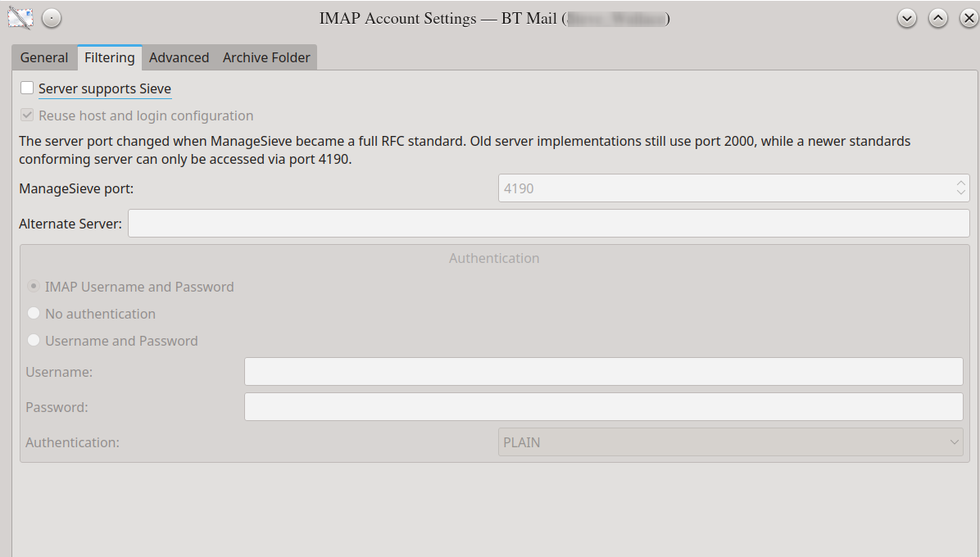Viewport: 980px width, 557px height.
Task: Enable the Server supports Sieve checkbox
Action: 27,88
